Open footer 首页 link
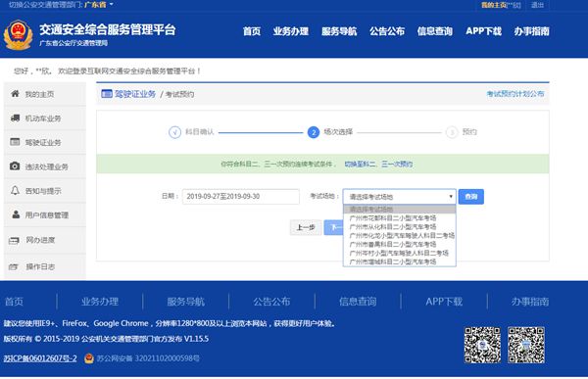The height and width of the screenshot is (379, 588). pos(15,302)
